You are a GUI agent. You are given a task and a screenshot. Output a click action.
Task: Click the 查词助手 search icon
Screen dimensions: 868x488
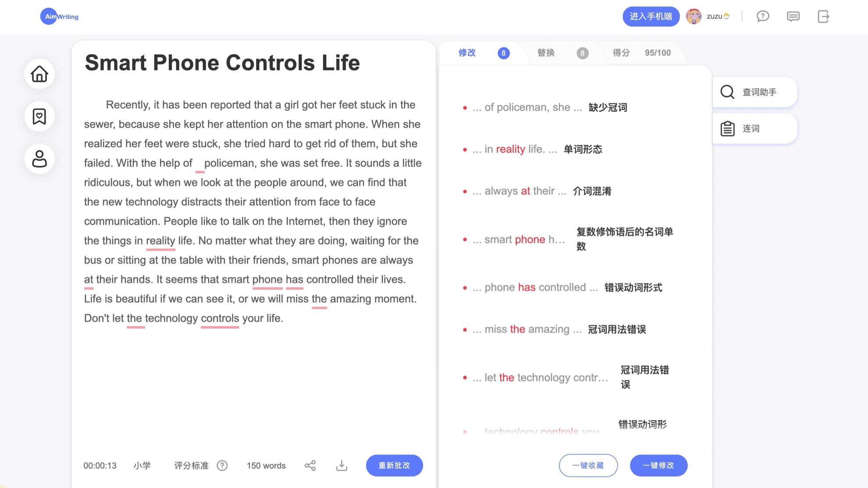[x=728, y=92]
